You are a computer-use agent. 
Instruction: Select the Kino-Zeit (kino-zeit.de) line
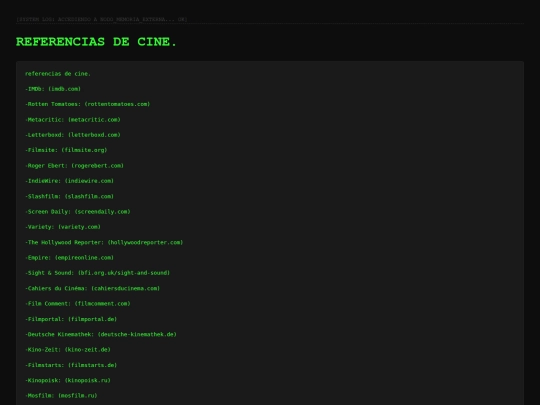coord(68,350)
